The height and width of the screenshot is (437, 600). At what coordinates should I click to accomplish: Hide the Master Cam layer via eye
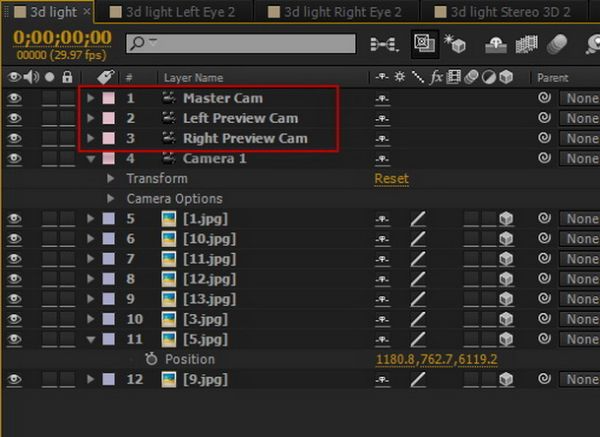pos(14,98)
